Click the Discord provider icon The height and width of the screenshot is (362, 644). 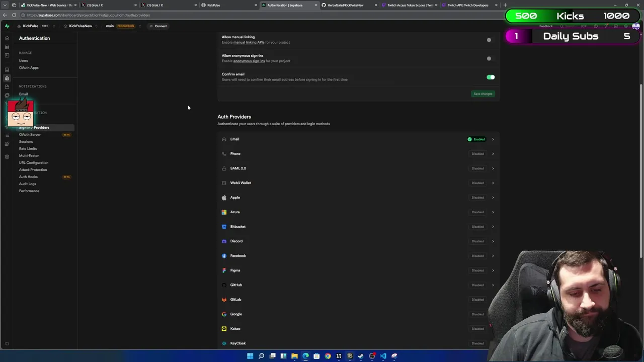(224, 241)
